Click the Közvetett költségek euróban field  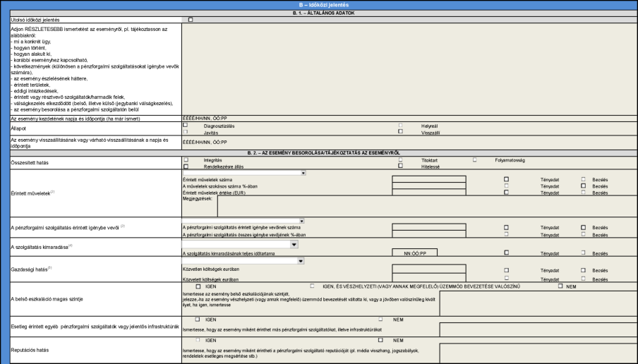coord(429,277)
